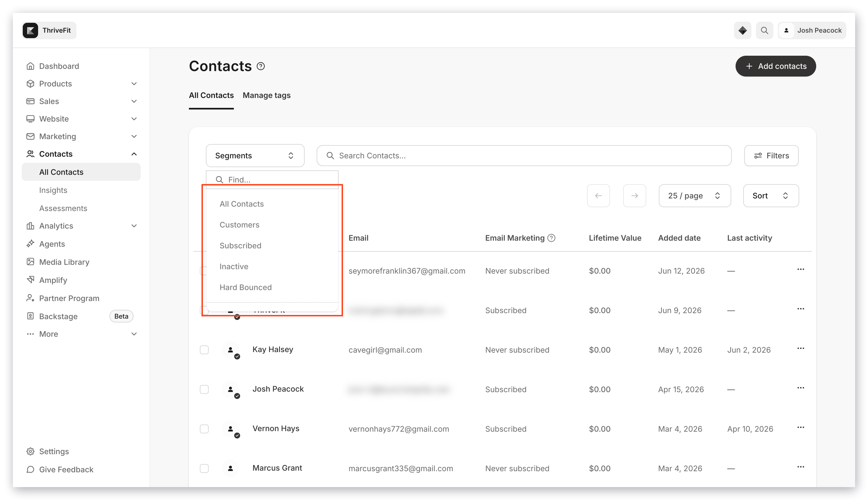This screenshot has width=868, height=500.
Task: Open Agents from sidebar
Action: tap(52, 244)
